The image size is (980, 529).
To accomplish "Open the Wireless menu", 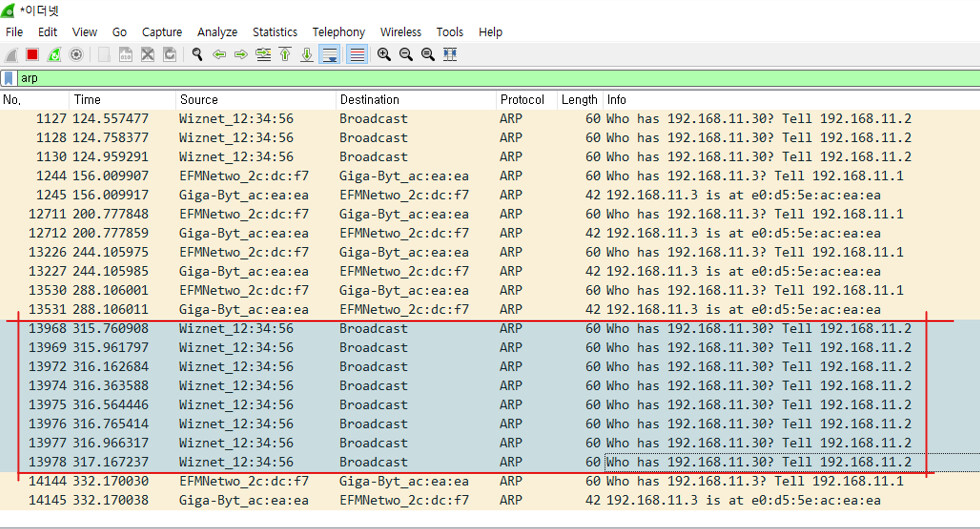I will click(x=401, y=32).
